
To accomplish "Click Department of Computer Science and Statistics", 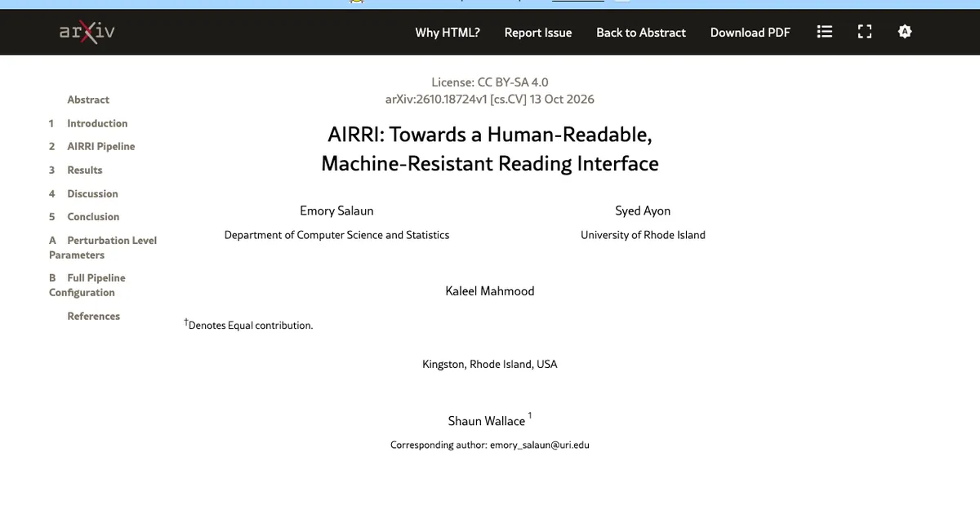I will coord(336,235).
